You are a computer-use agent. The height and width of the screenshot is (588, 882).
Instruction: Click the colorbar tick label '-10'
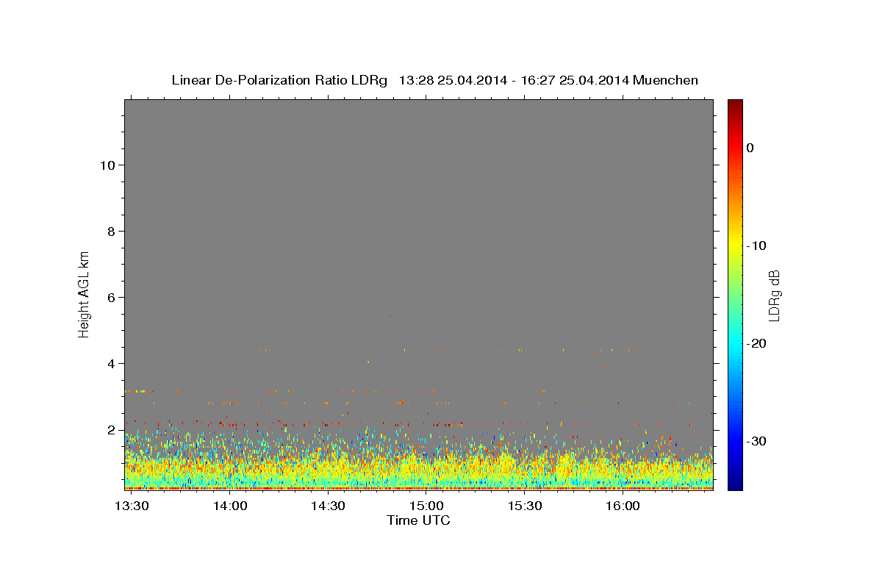point(757,245)
